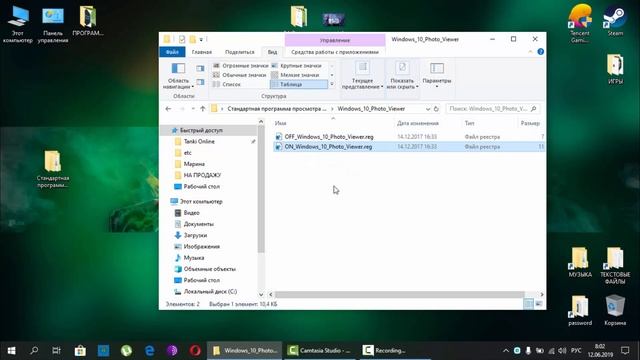The image size is (640, 360).
Task: Sort by Тип column header
Action: [x=469, y=123]
